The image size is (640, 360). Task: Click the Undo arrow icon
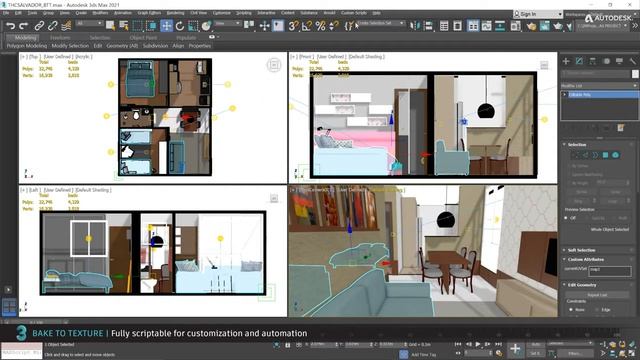[x=10, y=26]
